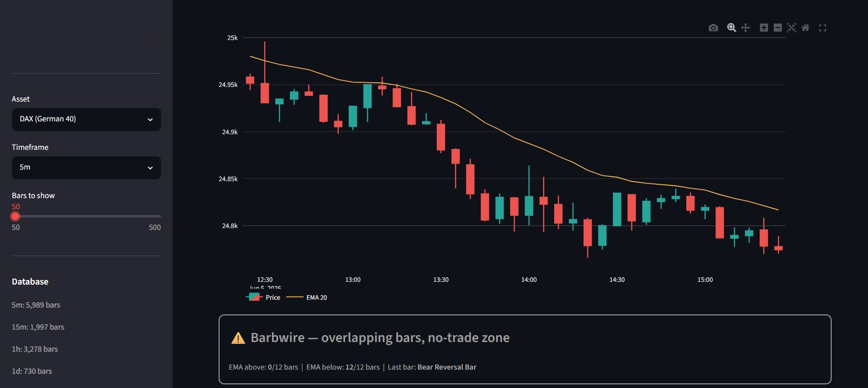Open the Timeframe dropdown showing 5m
Viewport: 868px width, 388px height.
pyautogui.click(x=87, y=168)
